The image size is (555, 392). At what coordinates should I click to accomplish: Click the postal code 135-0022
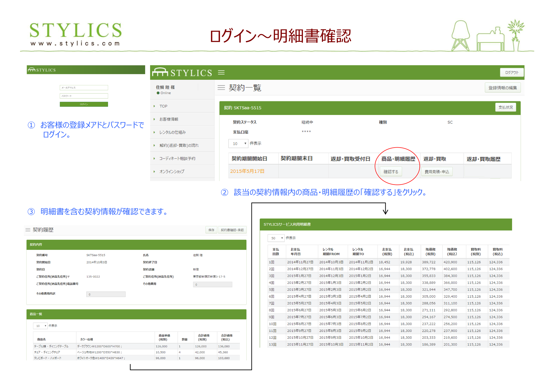93,277
